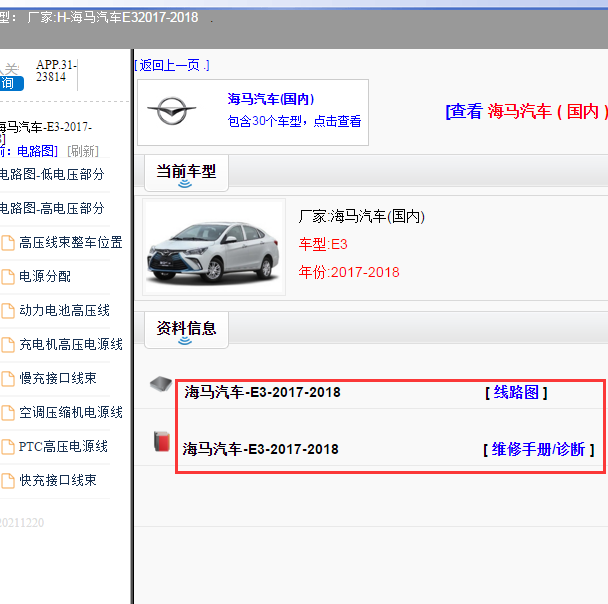This screenshot has height=604, width=608.
Task: Expand 电路图-高电压部分 tree node
Action: (52, 209)
